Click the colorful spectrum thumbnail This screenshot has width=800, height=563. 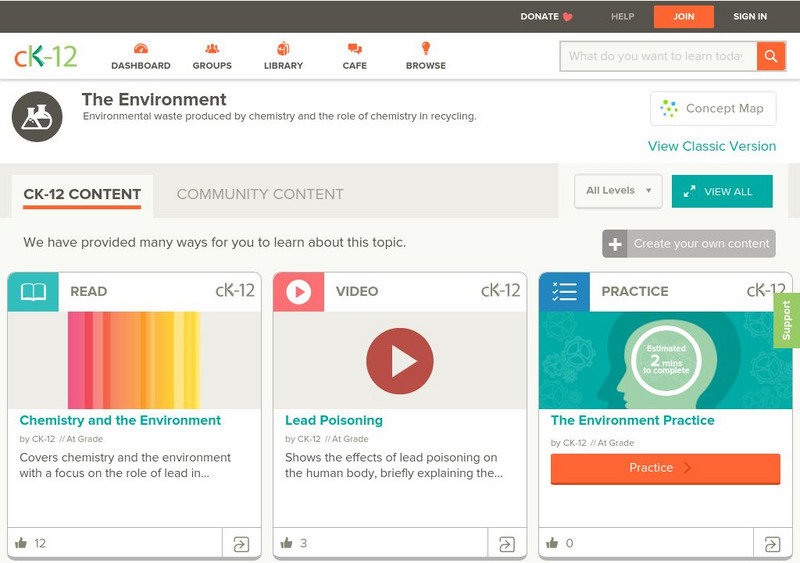pos(134,360)
